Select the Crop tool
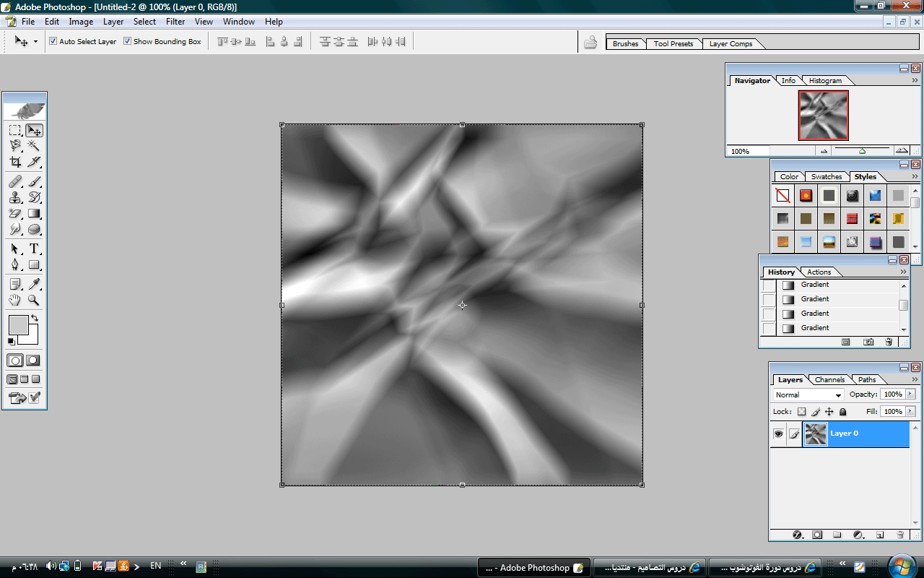This screenshot has height=578, width=924. tap(15, 162)
